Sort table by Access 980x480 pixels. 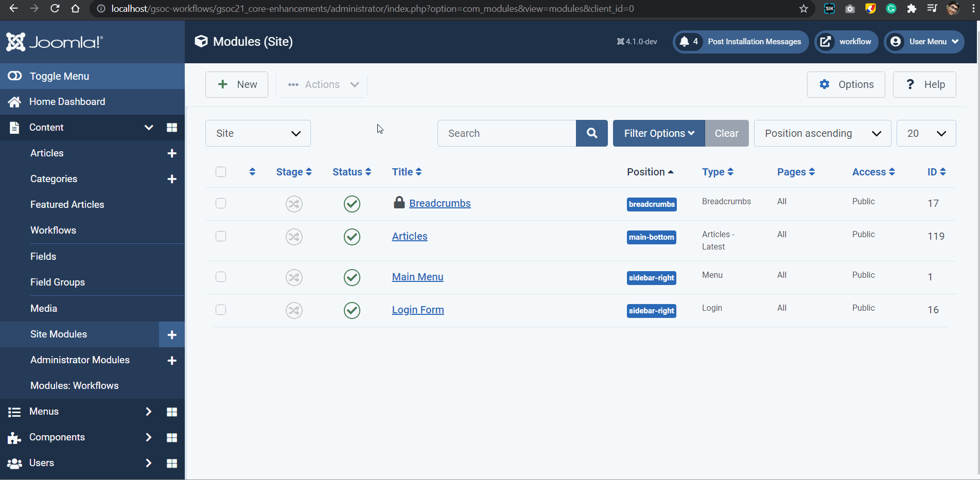point(874,172)
